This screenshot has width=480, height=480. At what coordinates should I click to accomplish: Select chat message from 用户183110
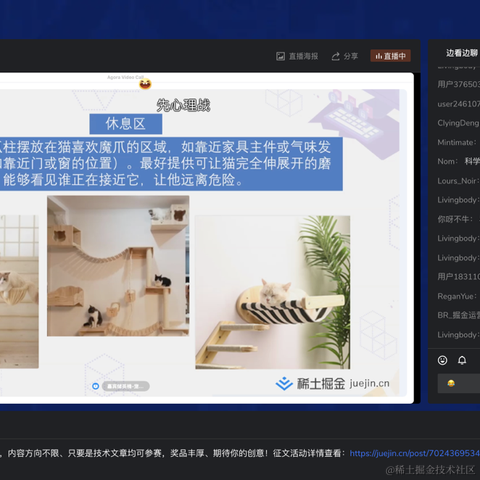tap(459, 277)
